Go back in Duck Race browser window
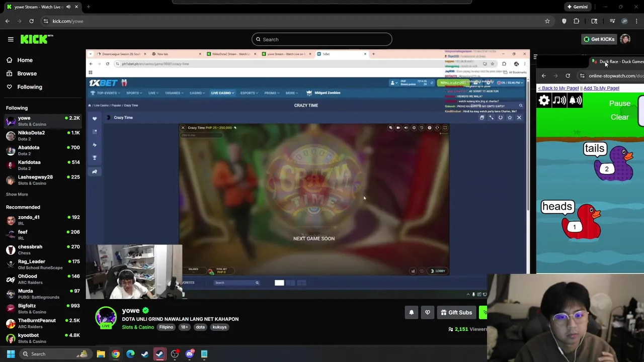The width and height of the screenshot is (644, 362). tap(543, 76)
